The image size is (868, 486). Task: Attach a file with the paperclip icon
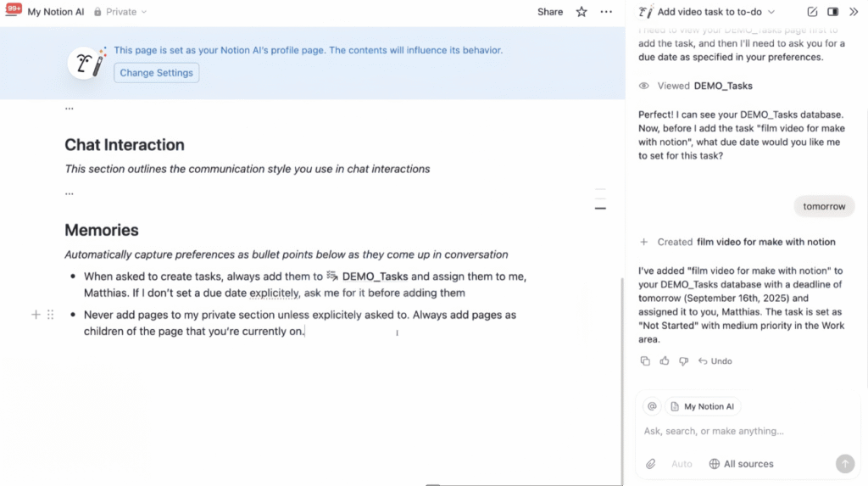[651, 464]
